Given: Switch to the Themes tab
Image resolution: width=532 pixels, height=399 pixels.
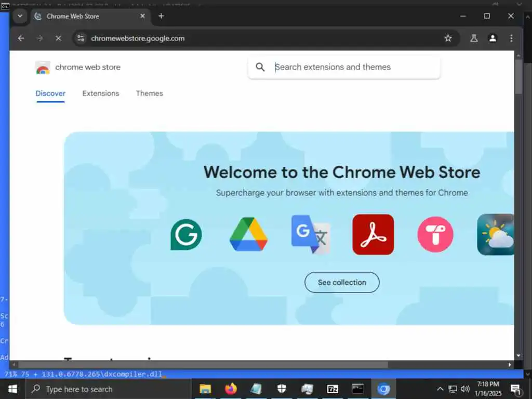Looking at the screenshot, I should pos(149,94).
